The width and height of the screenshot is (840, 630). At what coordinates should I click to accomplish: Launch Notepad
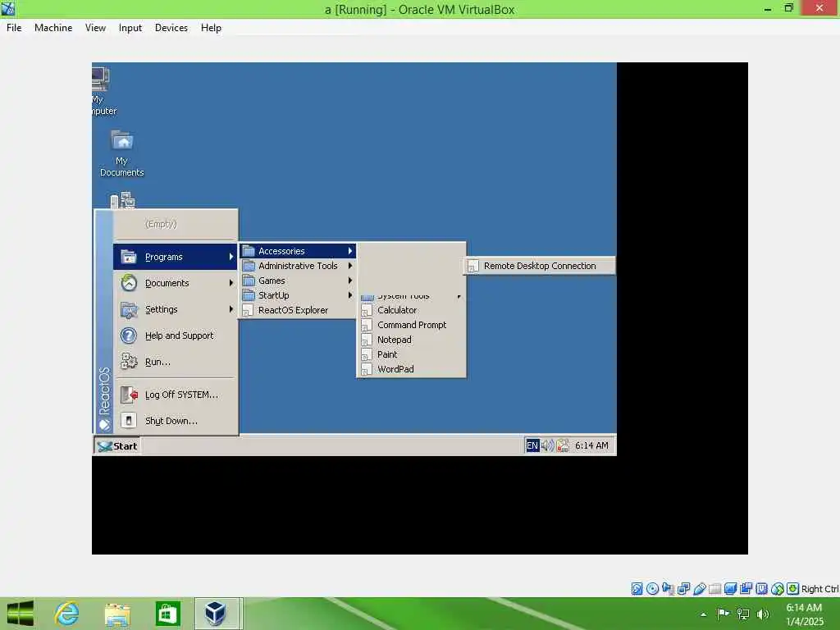(412, 340)
